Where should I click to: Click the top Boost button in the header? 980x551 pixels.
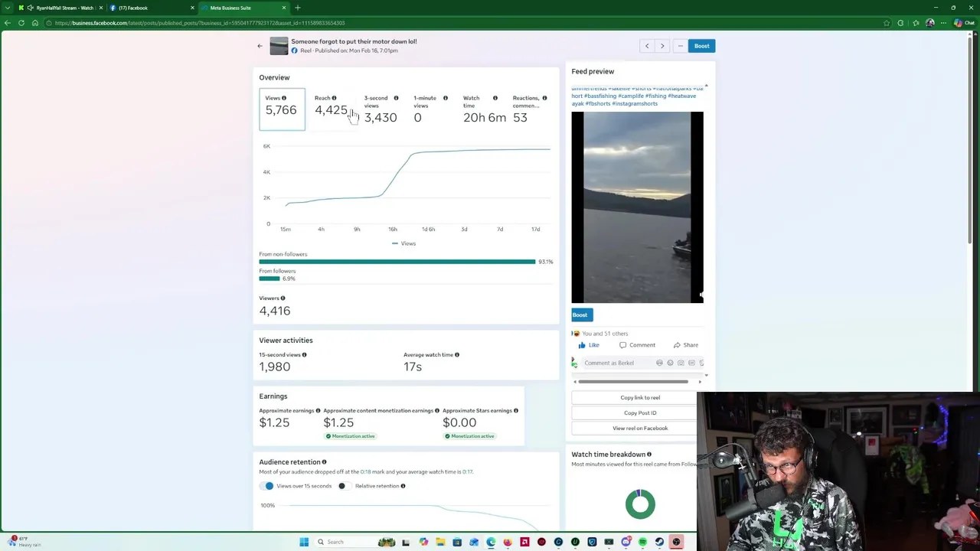[701, 46]
